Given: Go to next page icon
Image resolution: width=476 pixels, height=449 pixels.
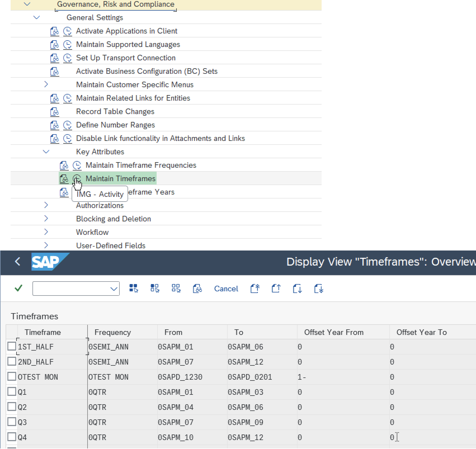Looking at the screenshot, I should coord(297,288).
